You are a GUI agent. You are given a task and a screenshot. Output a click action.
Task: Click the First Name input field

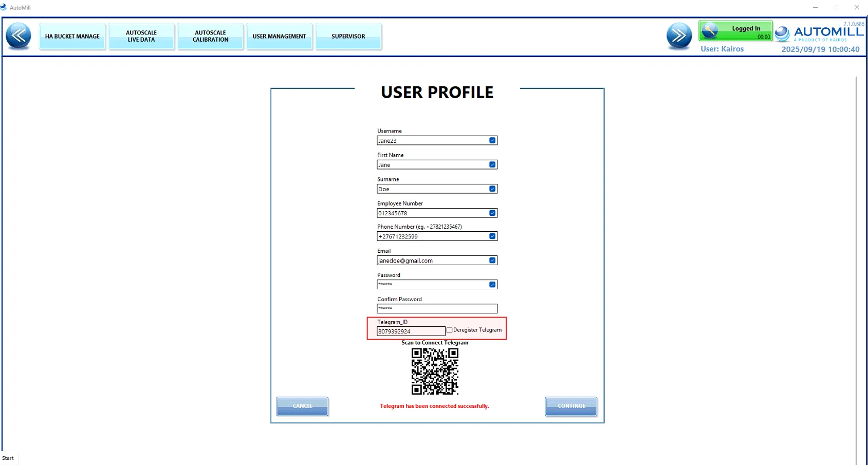437,164
